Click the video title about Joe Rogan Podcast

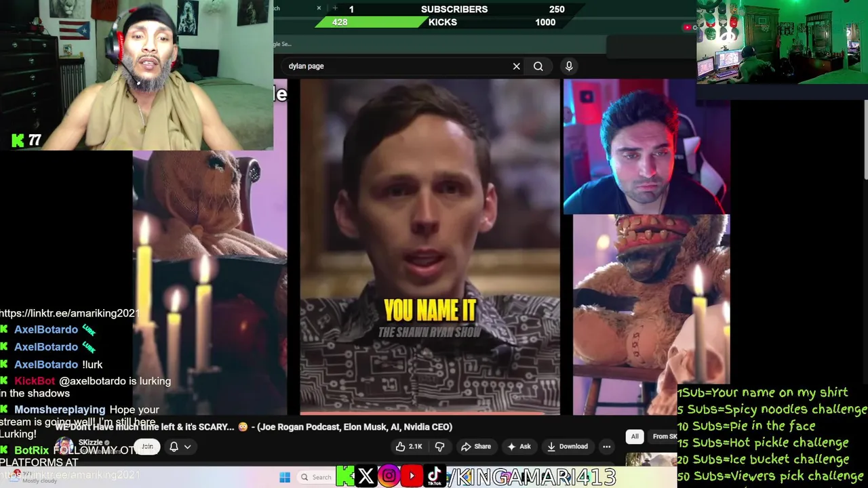pos(254,427)
